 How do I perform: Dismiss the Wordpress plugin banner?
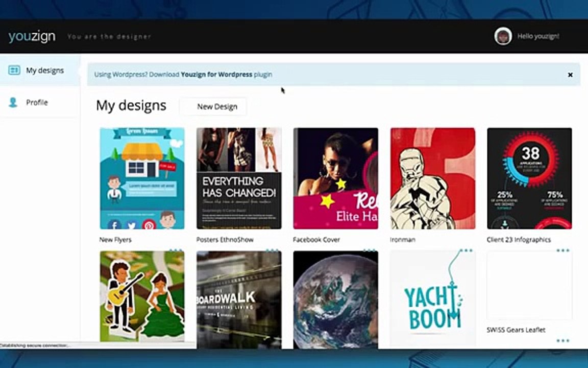pos(570,75)
